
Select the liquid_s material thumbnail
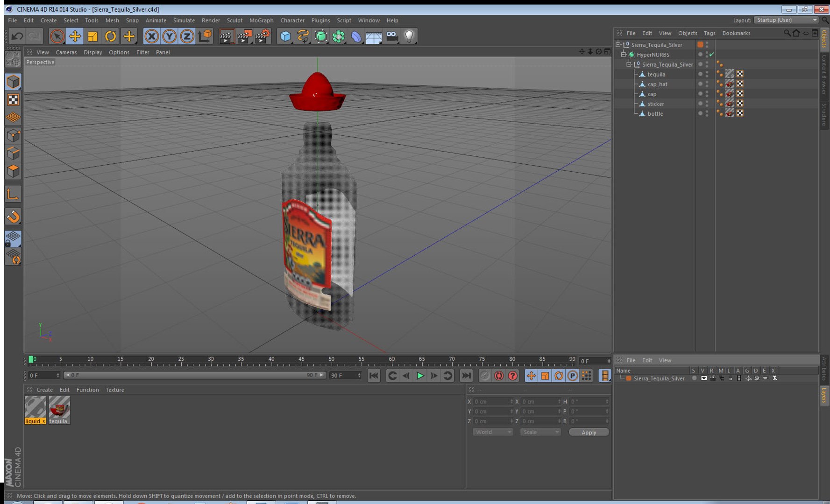(x=35, y=410)
